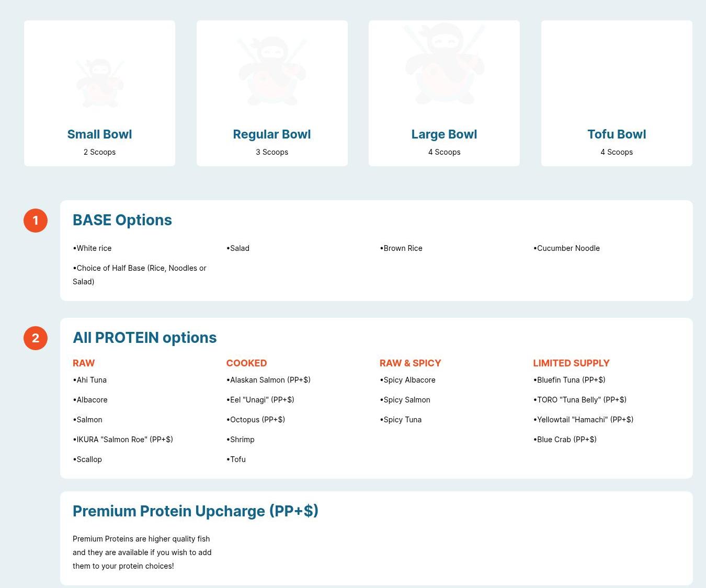Select the Tofu Bowl card title

[x=617, y=134]
